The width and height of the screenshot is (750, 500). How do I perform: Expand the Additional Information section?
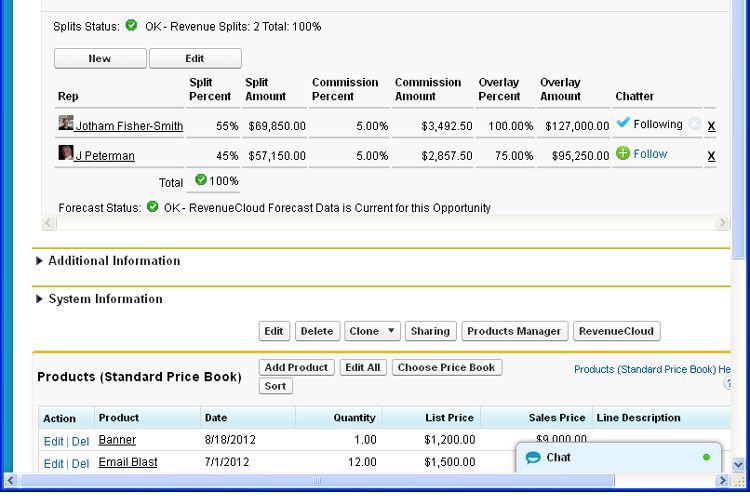pyautogui.click(x=40, y=261)
